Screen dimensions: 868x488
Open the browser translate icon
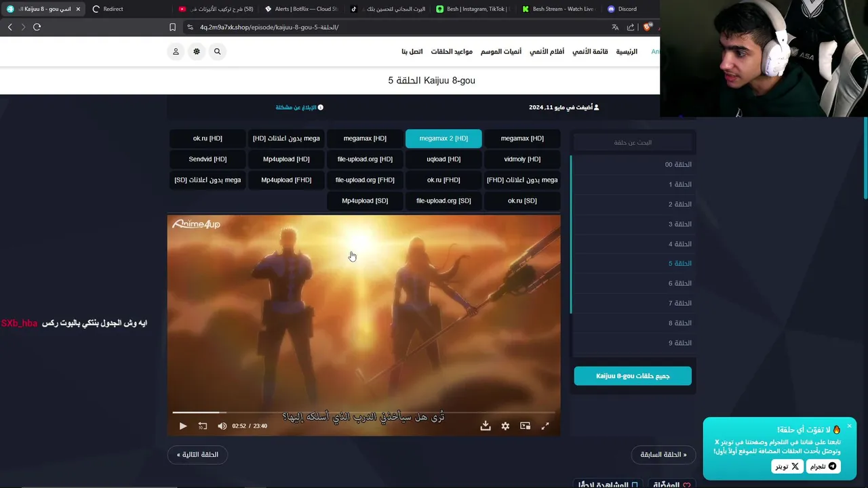[x=615, y=27]
